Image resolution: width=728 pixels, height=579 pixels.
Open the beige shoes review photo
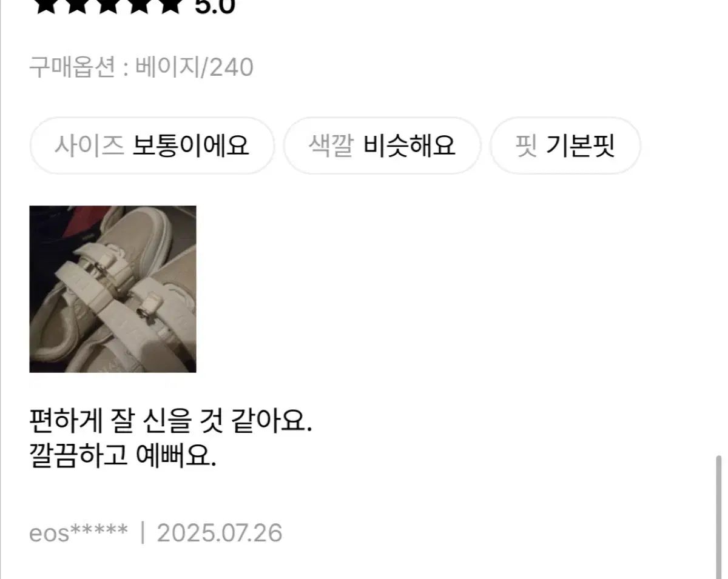point(113,289)
